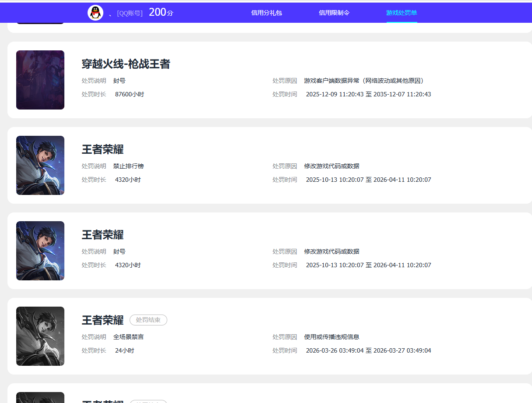The width and height of the screenshot is (532, 403).
Task: Click the first 王者荣耀 game thumbnail
Action: pyautogui.click(x=40, y=165)
